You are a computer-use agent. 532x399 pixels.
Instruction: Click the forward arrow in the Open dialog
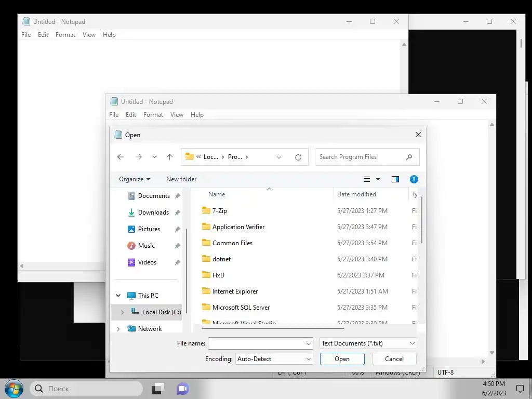pos(138,157)
